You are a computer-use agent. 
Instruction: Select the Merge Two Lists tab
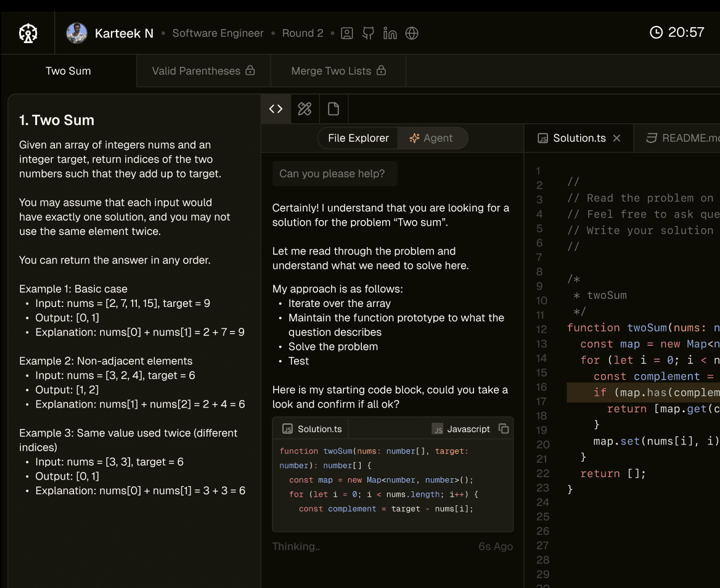pyautogui.click(x=338, y=71)
